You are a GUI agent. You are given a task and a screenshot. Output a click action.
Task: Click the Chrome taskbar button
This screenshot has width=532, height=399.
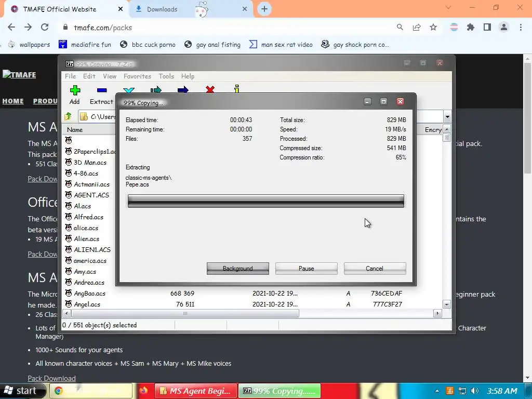tap(91, 391)
